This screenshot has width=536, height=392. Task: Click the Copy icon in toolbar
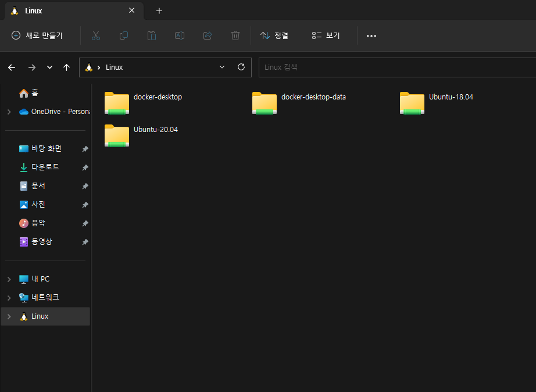click(x=124, y=35)
